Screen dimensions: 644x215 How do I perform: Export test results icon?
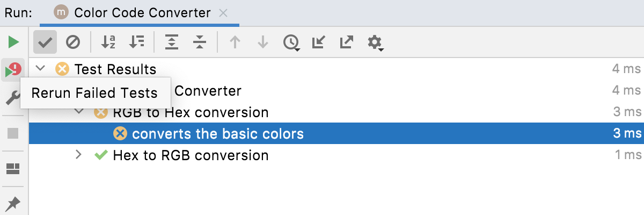(x=347, y=42)
